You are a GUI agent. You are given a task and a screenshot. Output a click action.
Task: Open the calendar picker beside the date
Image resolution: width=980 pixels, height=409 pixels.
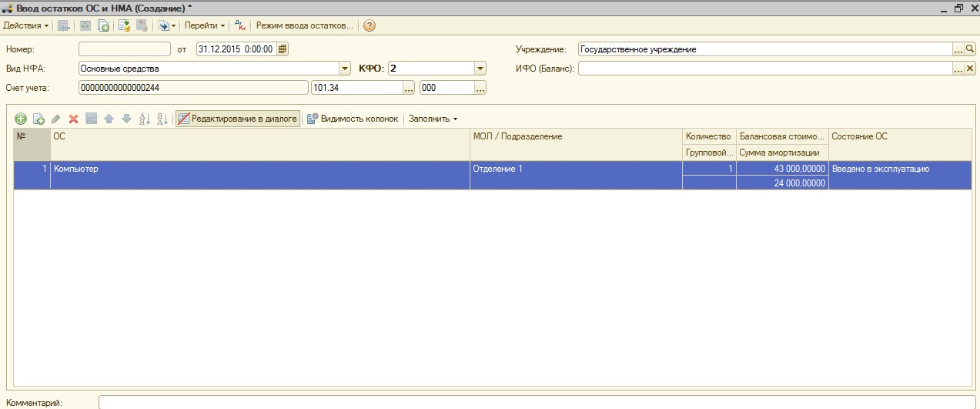tap(283, 49)
